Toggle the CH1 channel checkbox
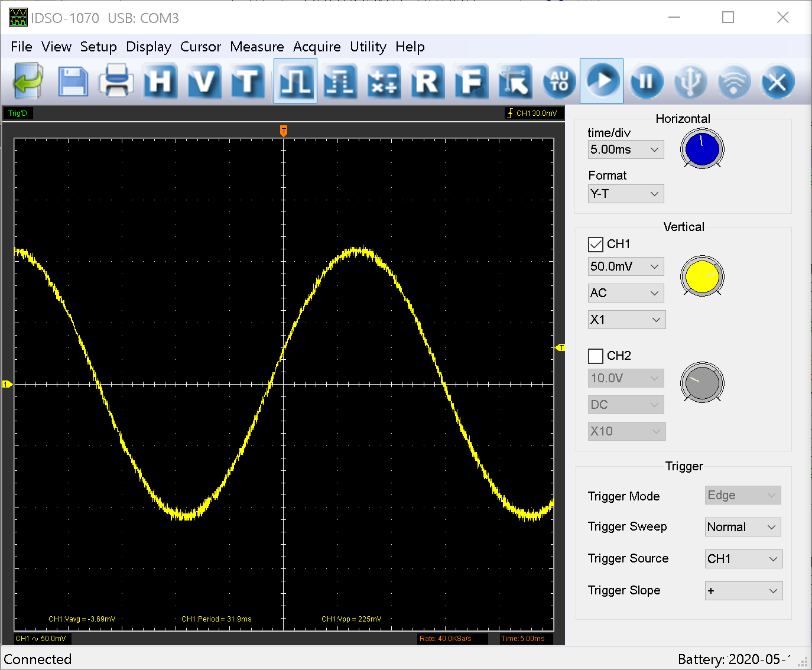The width and height of the screenshot is (812, 670). pyautogui.click(x=596, y=244)
